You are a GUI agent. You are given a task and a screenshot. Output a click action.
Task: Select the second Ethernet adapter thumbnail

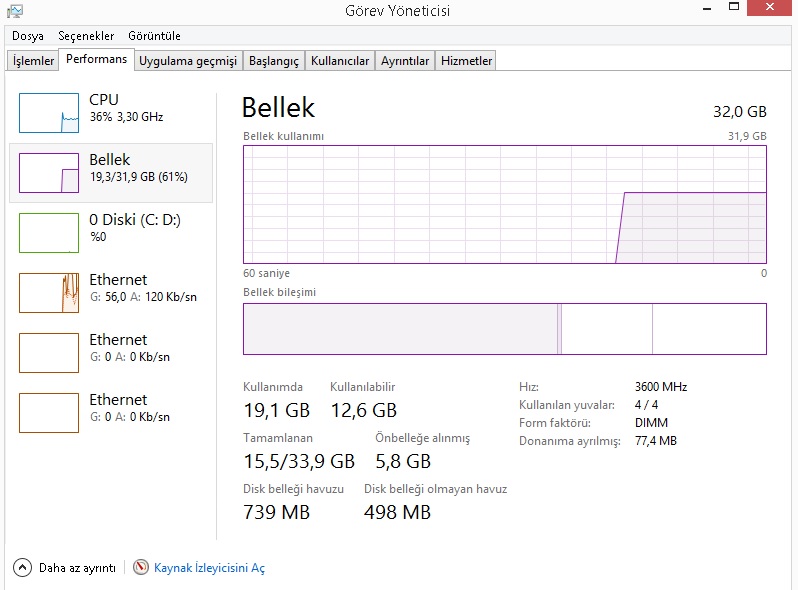[49, 353]
